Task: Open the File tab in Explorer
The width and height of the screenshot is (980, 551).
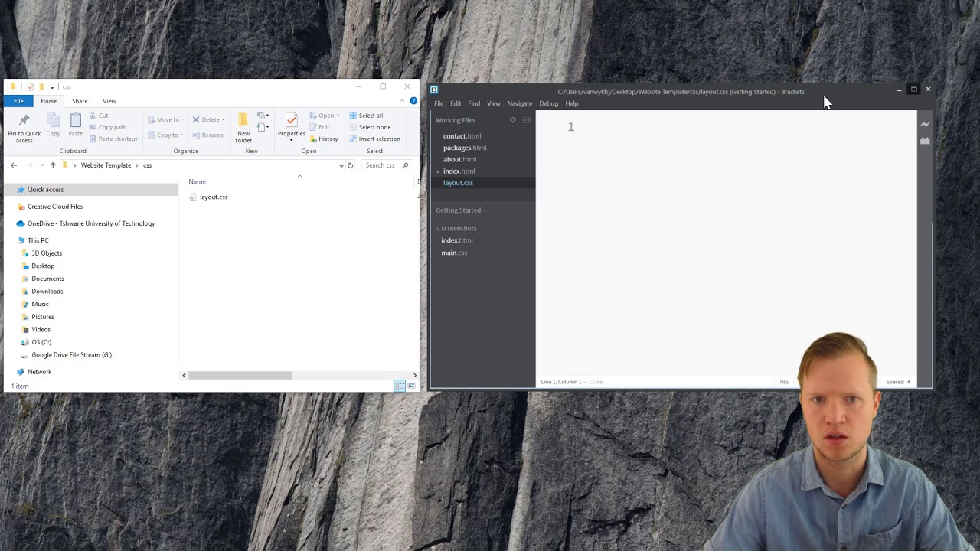Action: [18, 101]
